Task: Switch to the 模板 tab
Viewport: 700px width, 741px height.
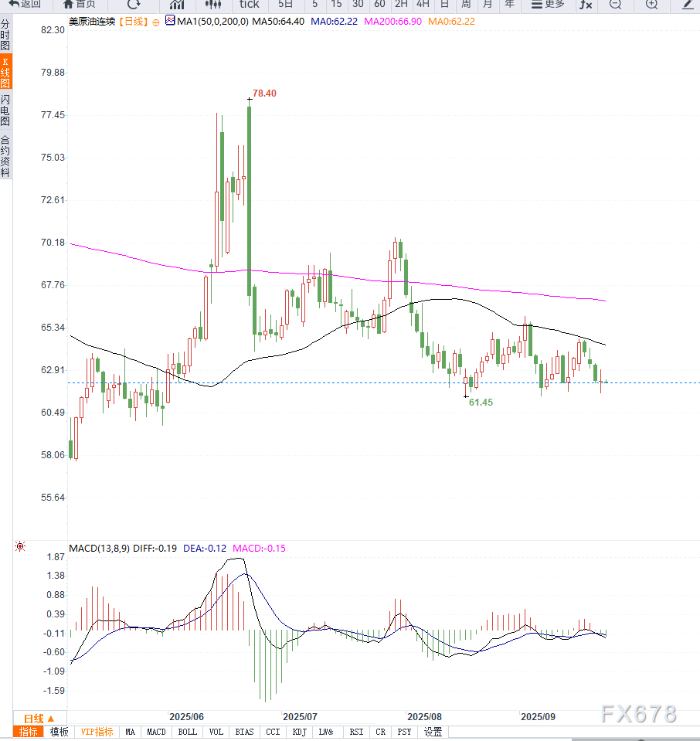Action: [x=59, y=732]
